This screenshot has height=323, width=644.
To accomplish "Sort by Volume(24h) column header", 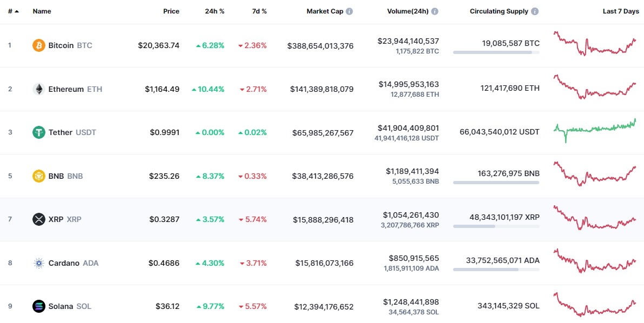I will point(408,11).
